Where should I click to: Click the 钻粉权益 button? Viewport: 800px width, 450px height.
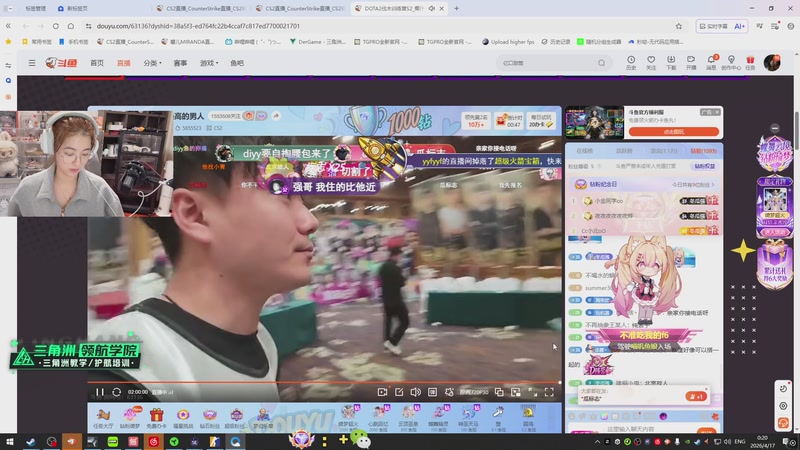tap(705, 166)
